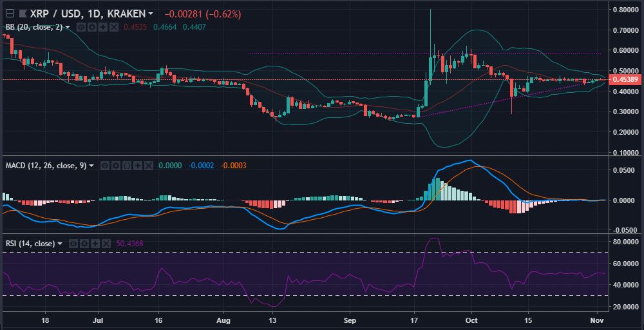This screenshot has height=330, width=644.
Task: Click the 0.80000 price axis label
Action: 627,10
